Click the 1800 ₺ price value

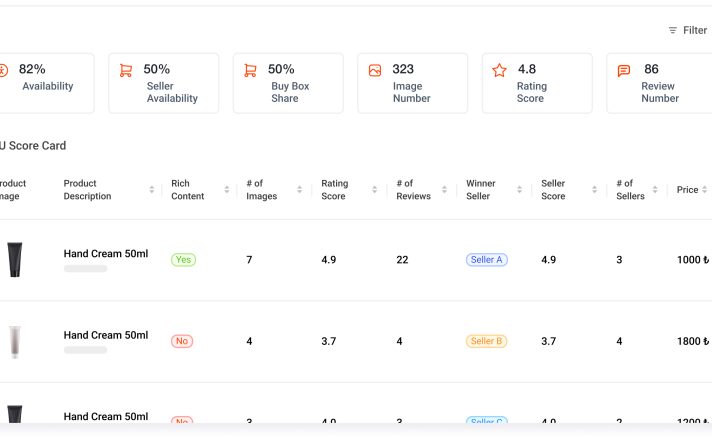693,341
